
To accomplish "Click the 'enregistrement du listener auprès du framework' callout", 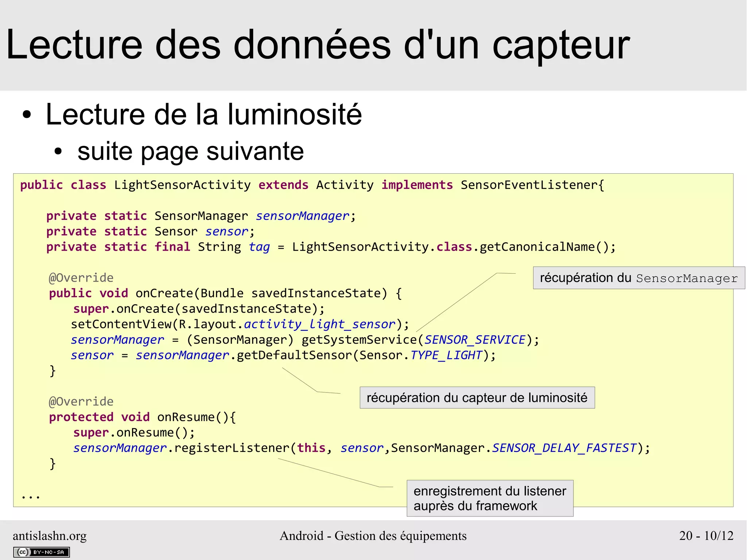I will click(x=490, y=498).
